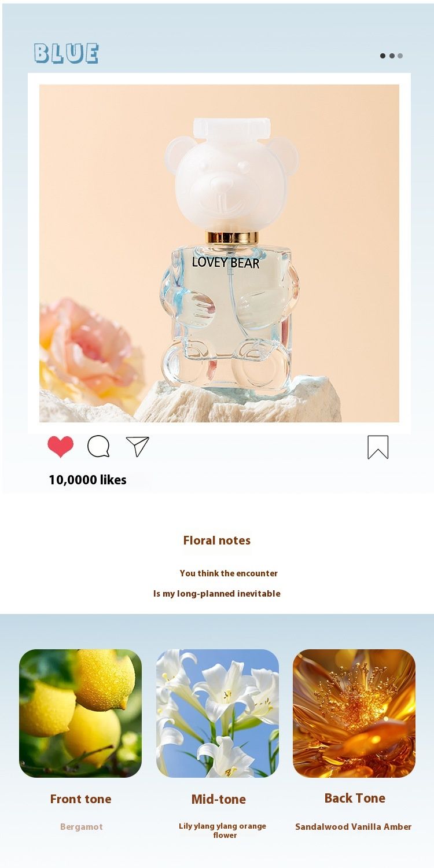Open the three dots more menu
Screen dimensions: 434x868
[x=391, y=56]
